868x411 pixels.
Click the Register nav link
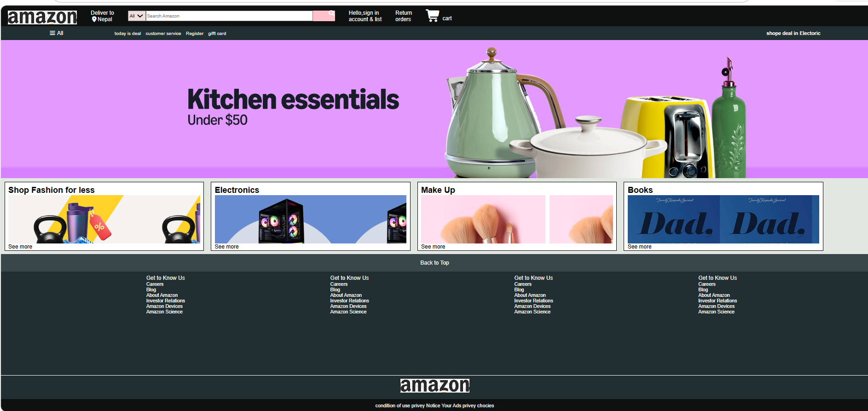coord(195,34)
